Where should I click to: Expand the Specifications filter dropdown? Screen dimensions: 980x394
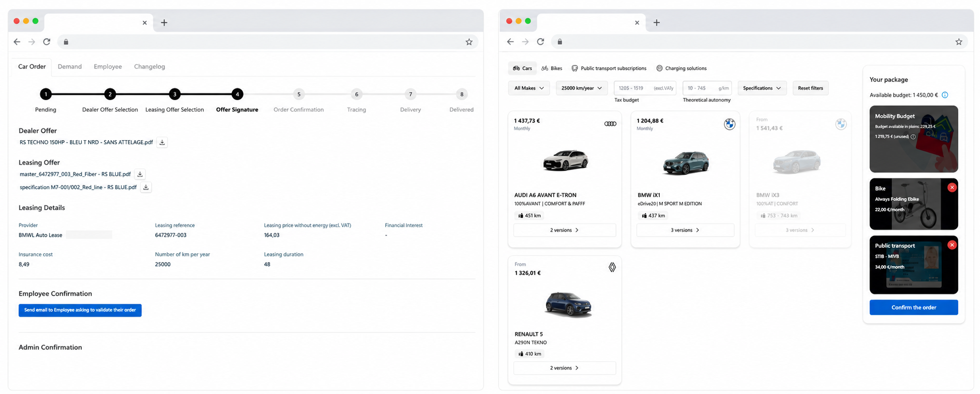[762, 88]
